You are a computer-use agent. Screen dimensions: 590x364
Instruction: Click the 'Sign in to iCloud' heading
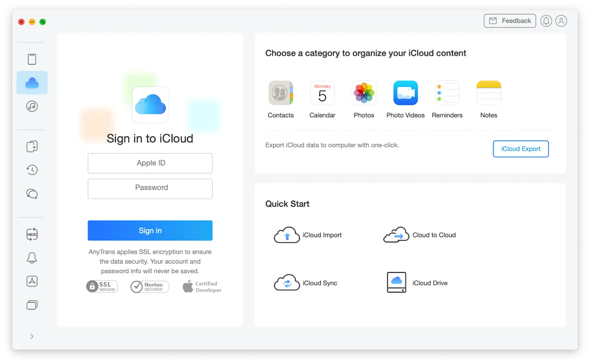coord(150,139)
